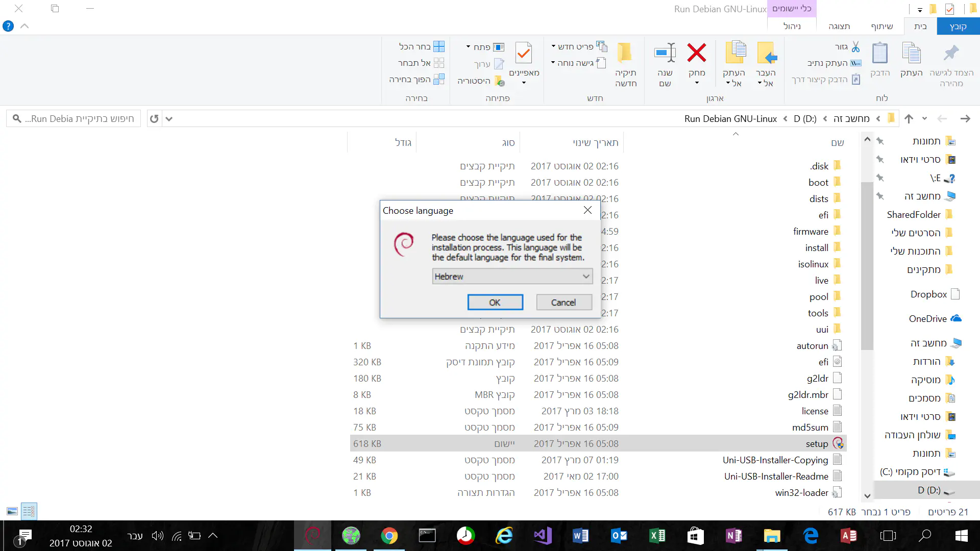This screenshot has width=980, height=551.
Task: Switch to large thumbnails view in status bar
Action: click(12, 511)
